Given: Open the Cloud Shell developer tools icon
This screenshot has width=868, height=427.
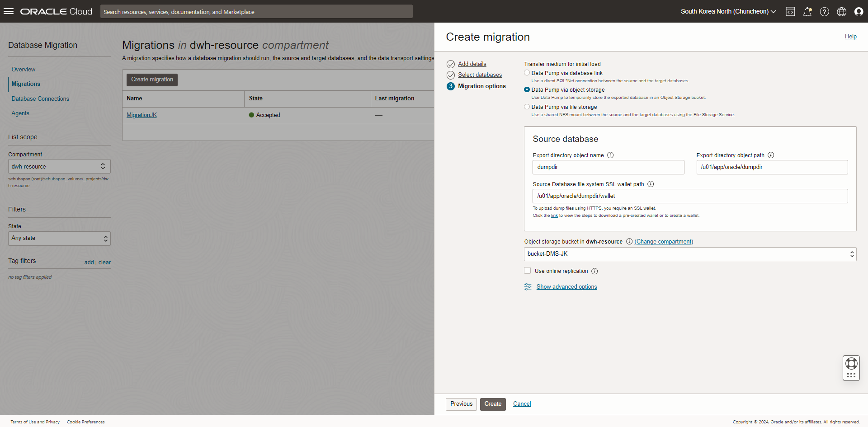Looking at the screenshot, I should coord(790,12).
